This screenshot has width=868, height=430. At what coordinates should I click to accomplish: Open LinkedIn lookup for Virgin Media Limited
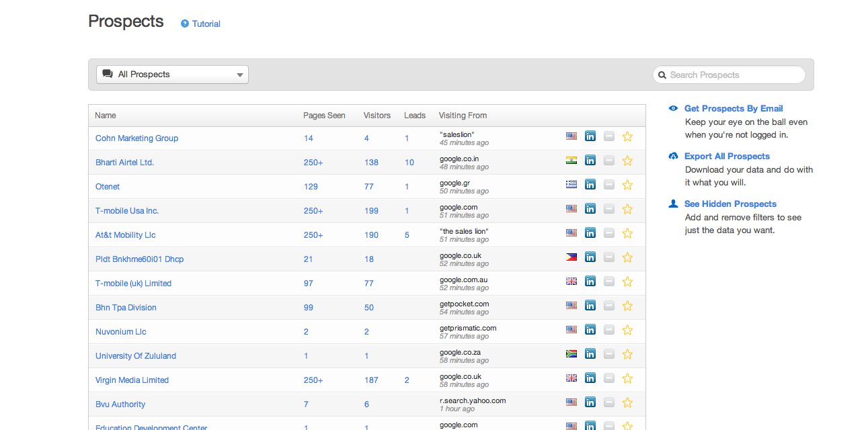click(x=590, y=378)
